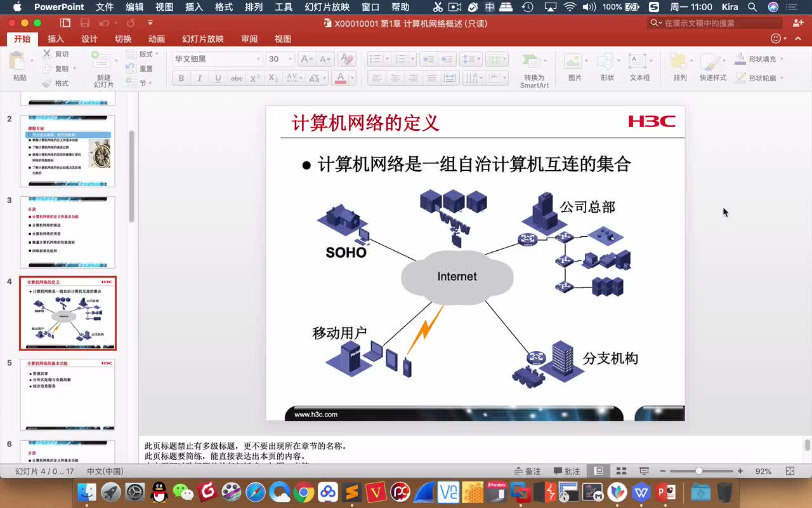Clear all text formatting
This screenshot has height=508, width=812.
pyautogui.click(x=346, y=59)
